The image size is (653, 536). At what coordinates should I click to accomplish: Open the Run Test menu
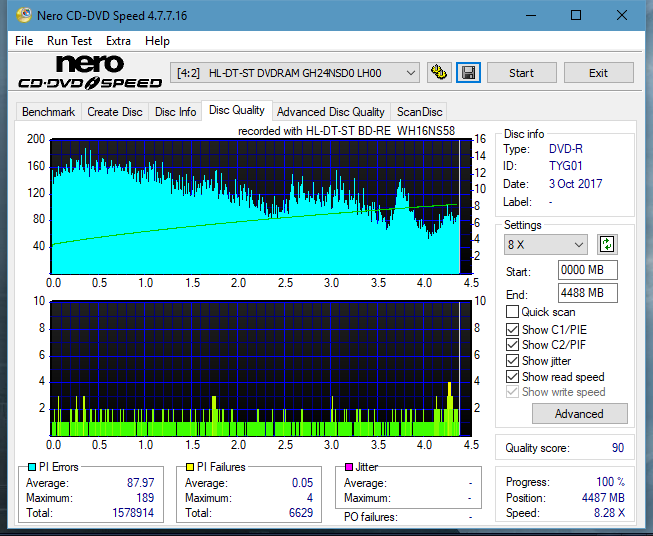69,41
